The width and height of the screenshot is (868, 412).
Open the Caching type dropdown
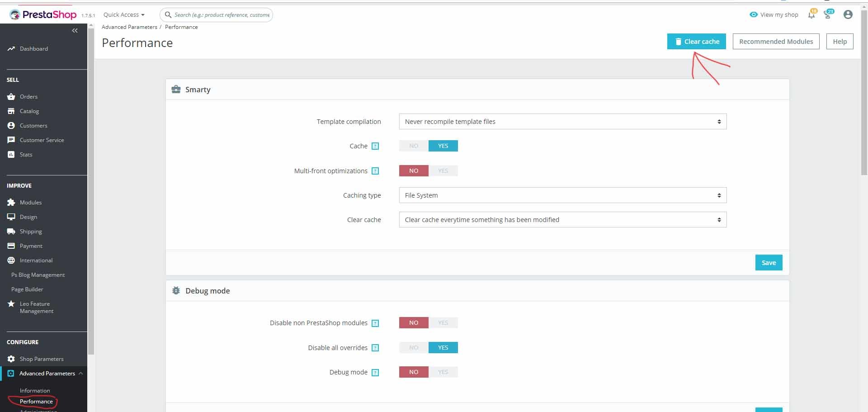(563, 195)
